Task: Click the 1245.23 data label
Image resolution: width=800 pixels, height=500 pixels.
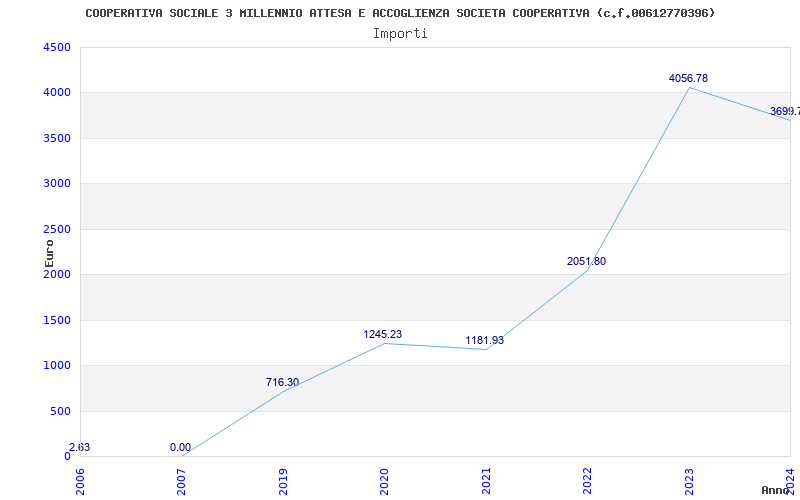Action: click(x=383, y=335)
